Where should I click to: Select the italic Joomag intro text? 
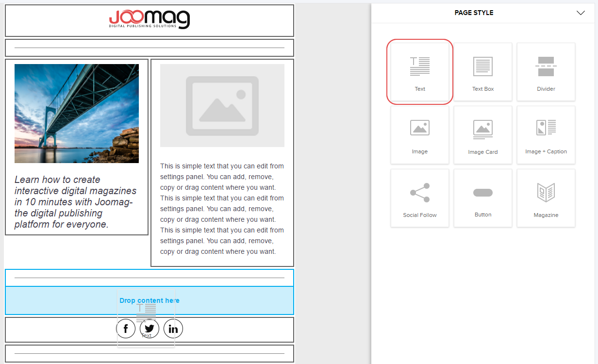click(76, 202)
